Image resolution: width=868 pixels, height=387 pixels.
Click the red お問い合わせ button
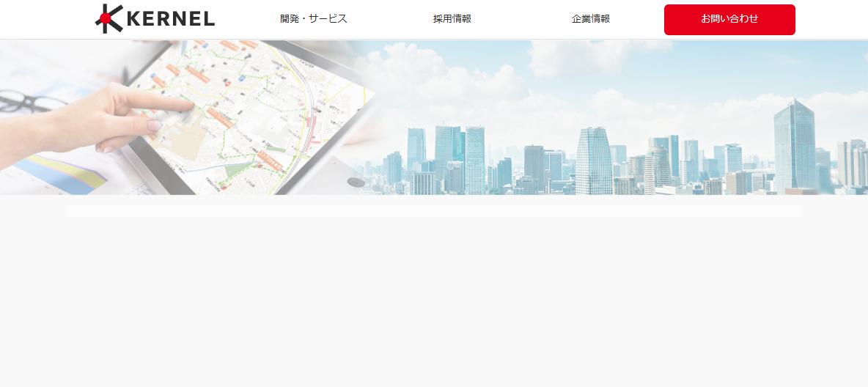[x=729, y=19]
